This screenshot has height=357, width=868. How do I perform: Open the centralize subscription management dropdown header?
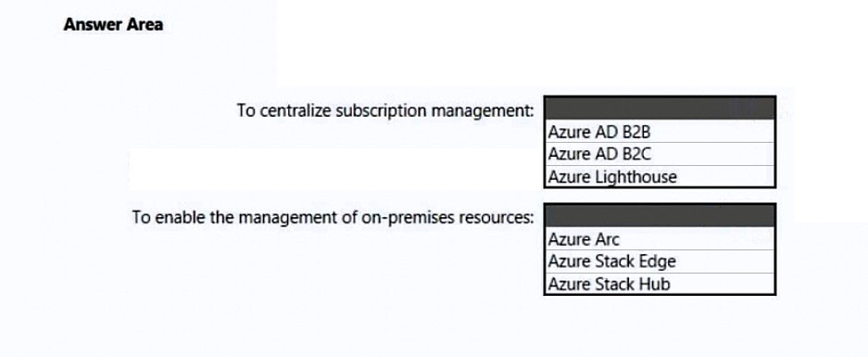pos(660,108)
